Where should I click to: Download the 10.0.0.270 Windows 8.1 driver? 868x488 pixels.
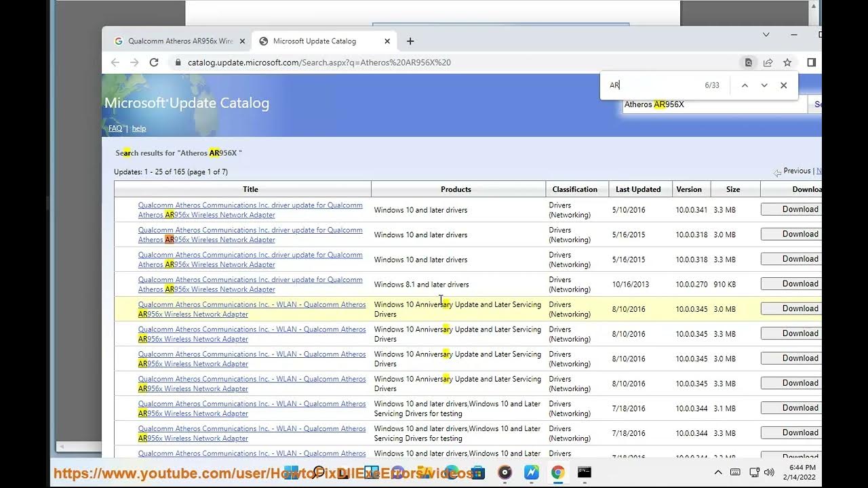pos(791,284)
